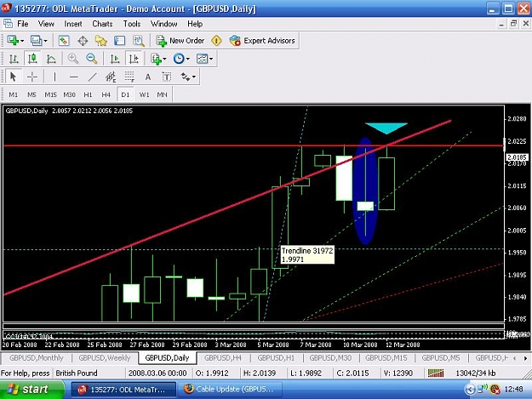The height and width of the screenshot is (399, 532).
Task: Switch to the H1 timeframe
Action: (x=88, y=94)
